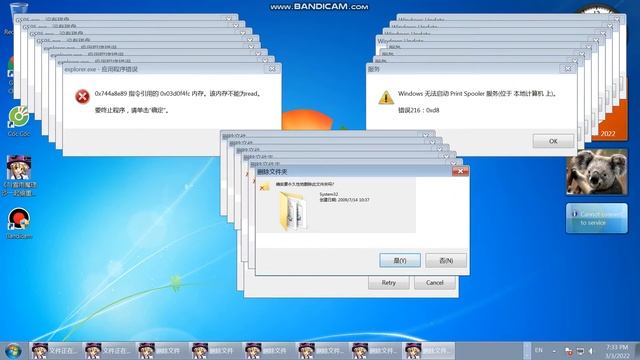Click the highlighted active taskbar button
Viewport: 640px width, 360px height.
click(x=428, y=351)
